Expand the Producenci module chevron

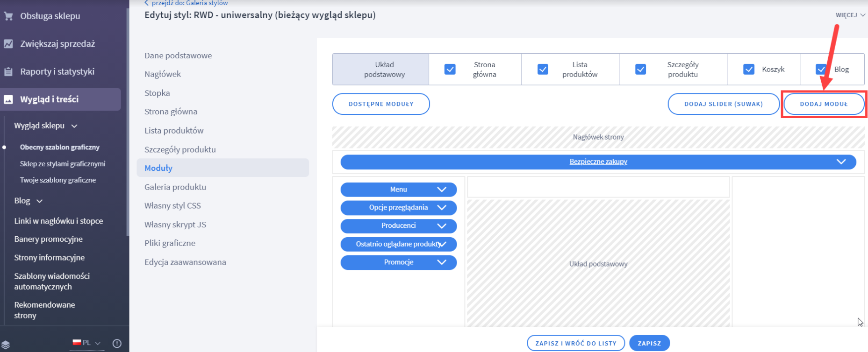[441, 226]
